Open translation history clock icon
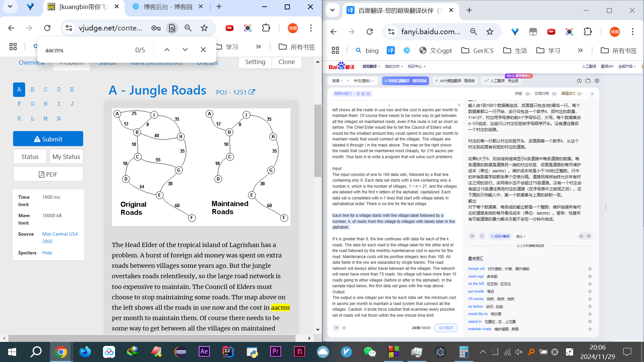Viewport: 644px width, 362px height. (x=579, y=81)
